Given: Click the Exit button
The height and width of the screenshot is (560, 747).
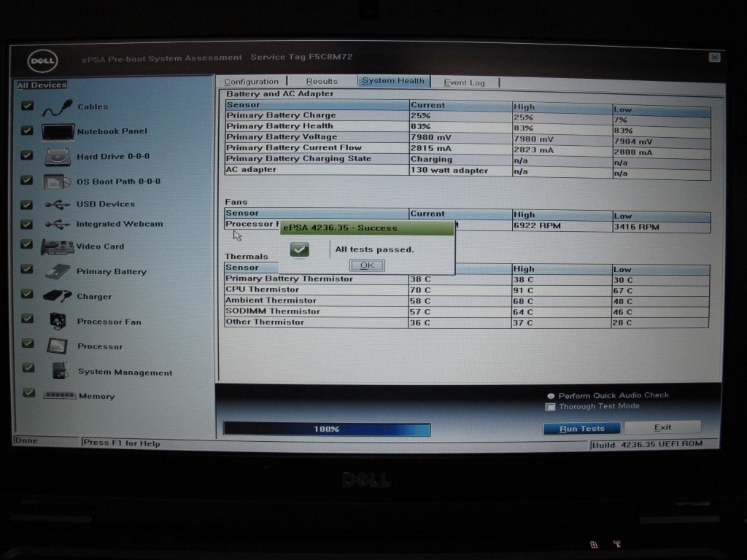Looking at the screenshot, I should pos(662,427).
